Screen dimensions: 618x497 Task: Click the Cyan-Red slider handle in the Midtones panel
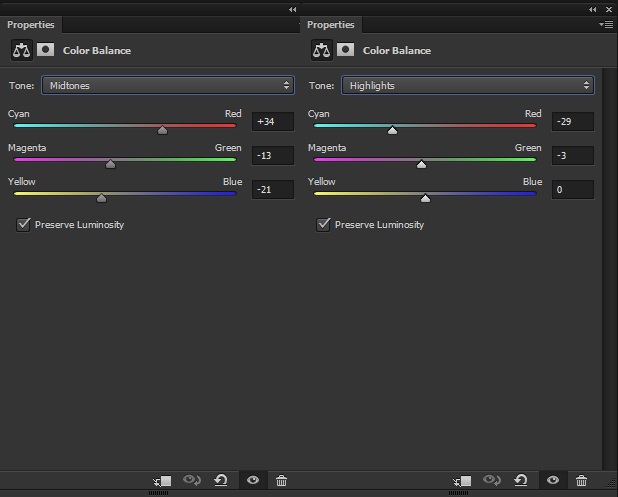pyautogui.click(x=163, y=129)
